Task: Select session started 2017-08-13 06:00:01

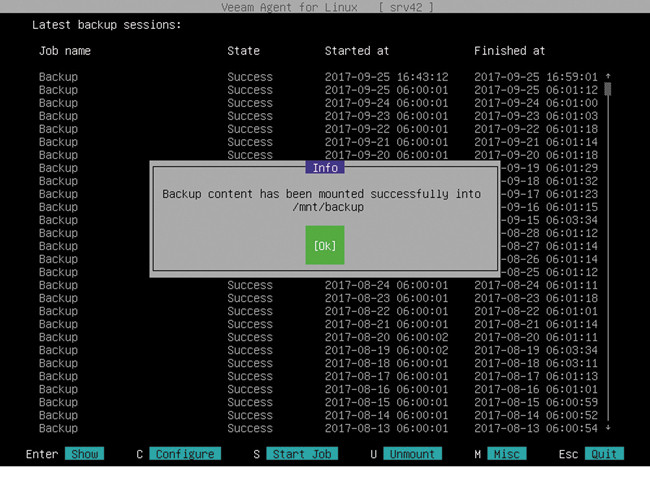Action: click(318, 428)
